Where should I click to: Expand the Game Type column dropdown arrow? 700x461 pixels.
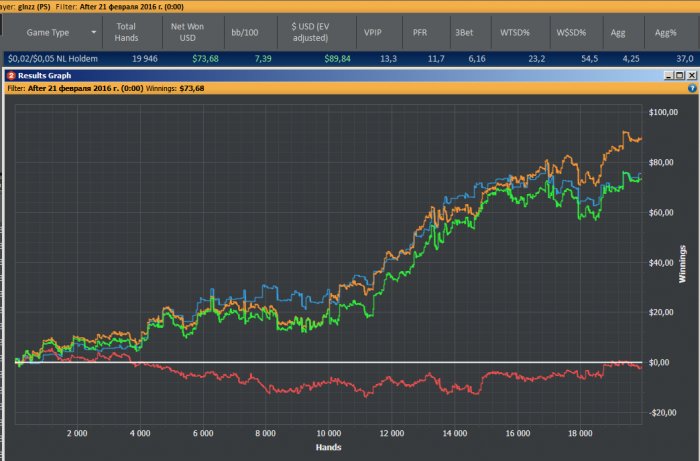click(x=93, y=31)
